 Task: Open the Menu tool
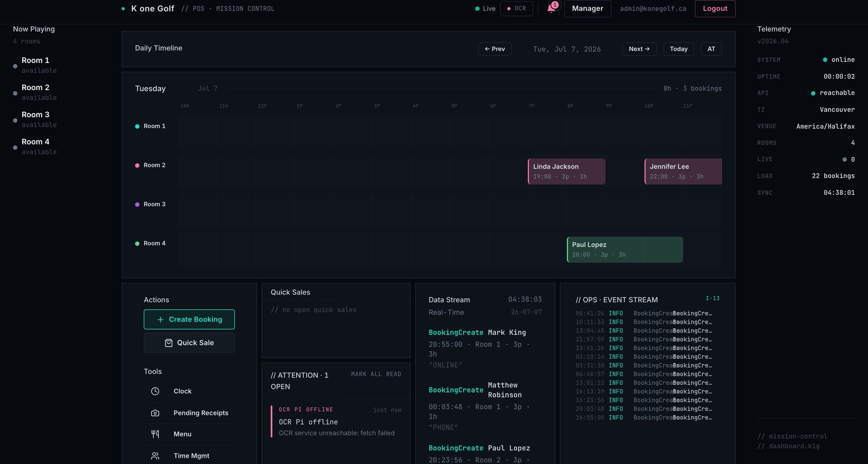coord(190,434)
